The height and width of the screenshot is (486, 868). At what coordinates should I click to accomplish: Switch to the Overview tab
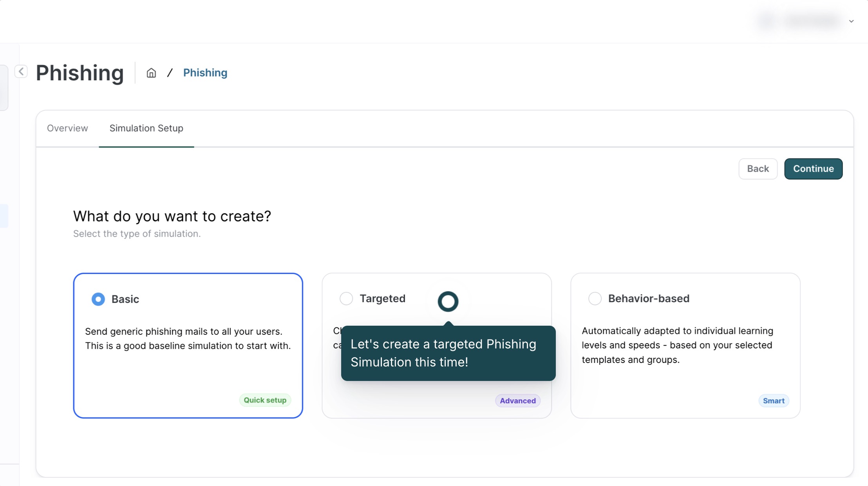click(x=67, y=128)
